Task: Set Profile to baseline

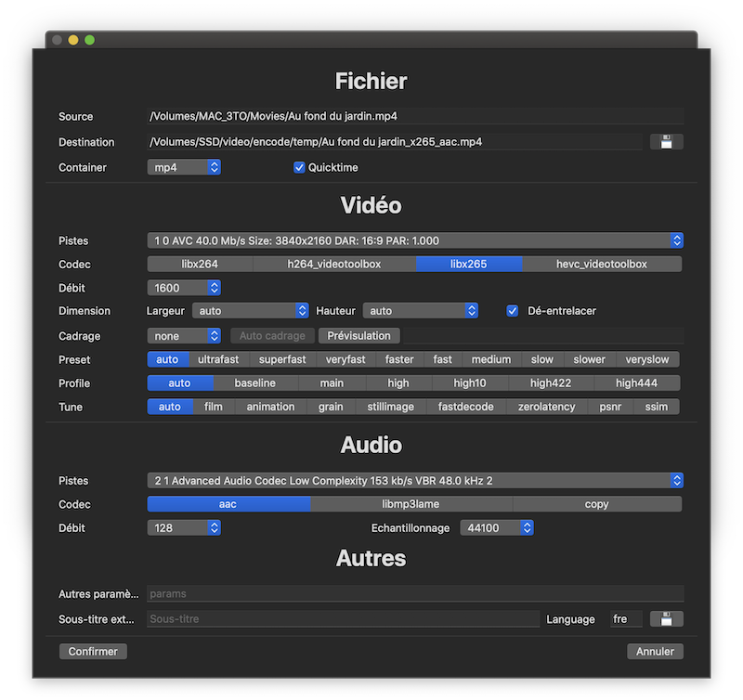Action: coord(254,383)
